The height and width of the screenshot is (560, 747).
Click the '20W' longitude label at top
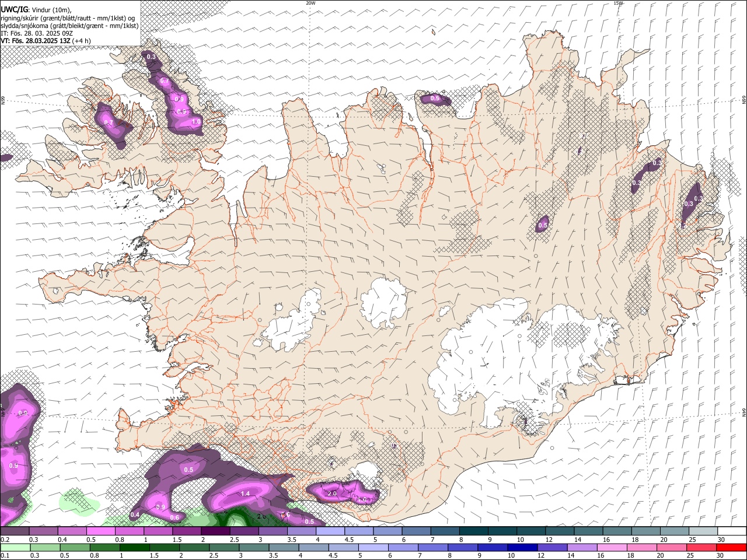tap(310, 3)
